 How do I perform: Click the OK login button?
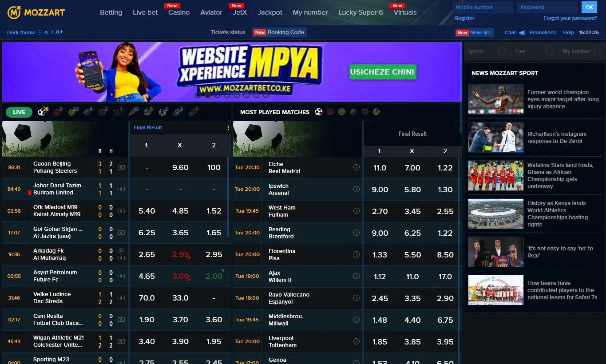pyautogui.click(x=589, y=7)
